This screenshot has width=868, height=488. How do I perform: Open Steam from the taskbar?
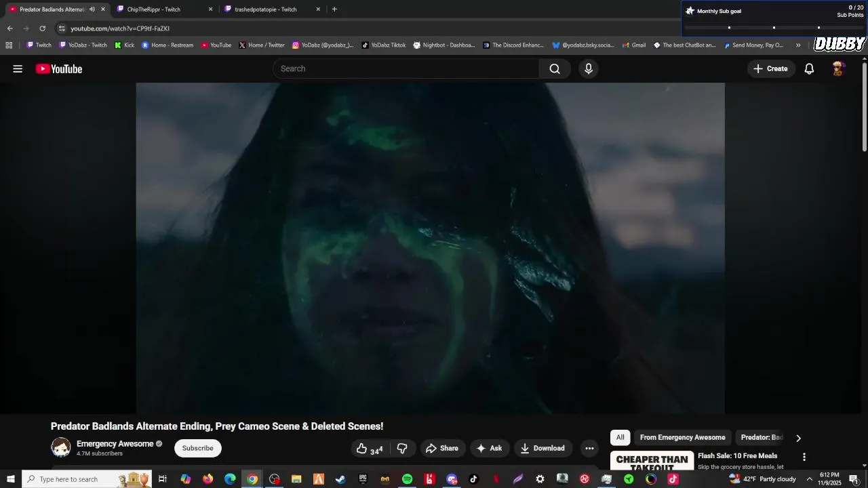tap(340, 479)
